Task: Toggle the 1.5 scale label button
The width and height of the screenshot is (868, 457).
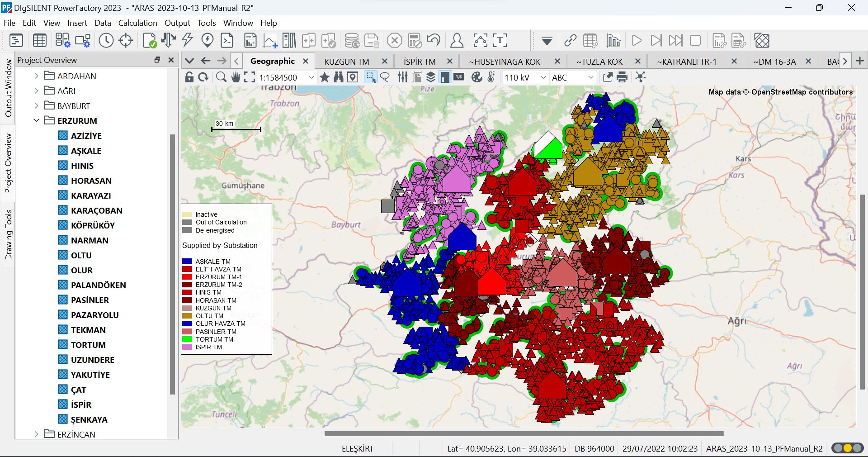Action: 459,77
